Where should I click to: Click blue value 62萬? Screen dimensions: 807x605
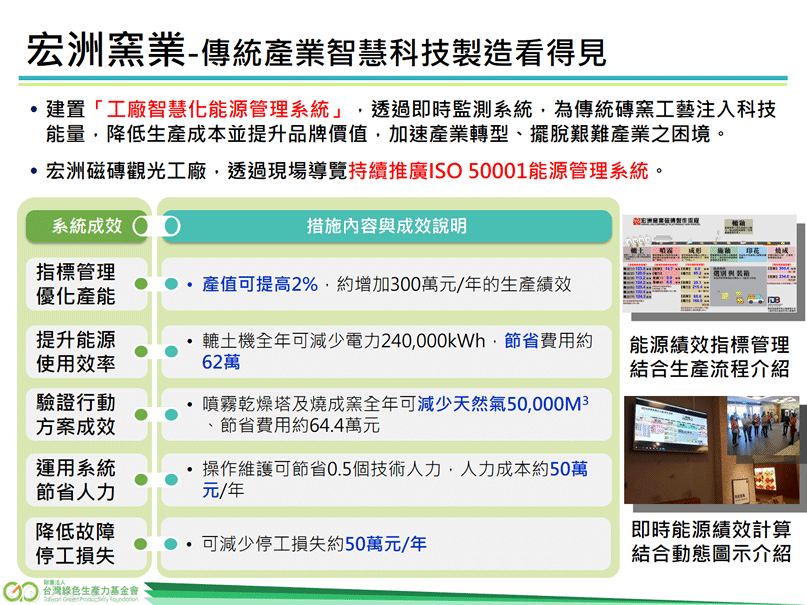(x=221, y=362)
